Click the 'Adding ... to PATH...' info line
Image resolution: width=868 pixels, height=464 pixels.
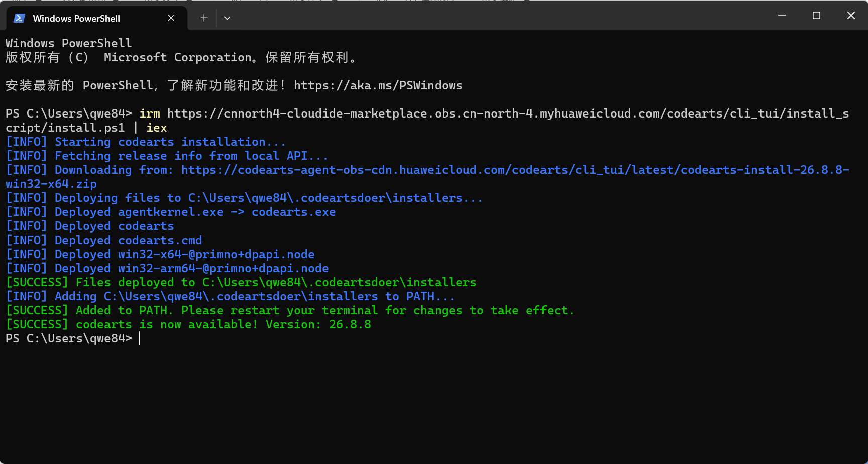pos(230,296)
